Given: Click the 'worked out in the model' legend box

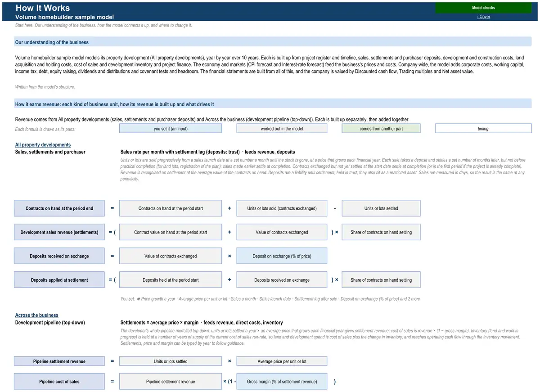Looking at the screenshot, I should (x=282, y=129).
